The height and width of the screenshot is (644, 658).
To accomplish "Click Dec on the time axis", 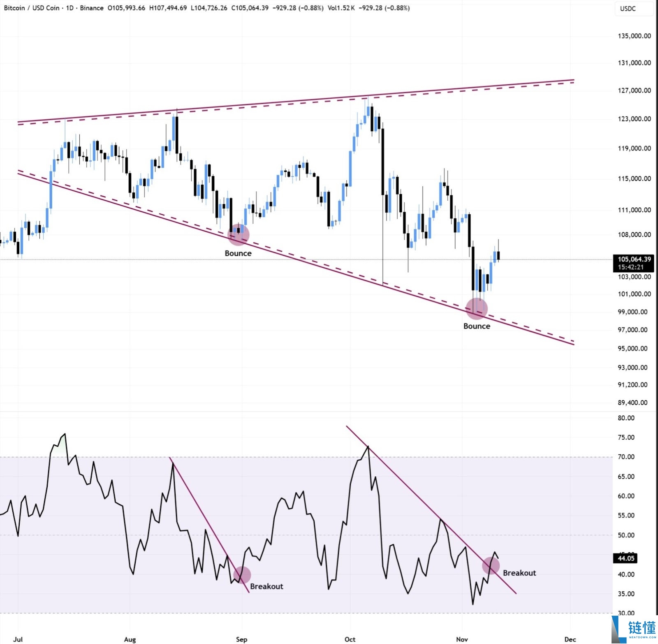I will coord(570,639).
